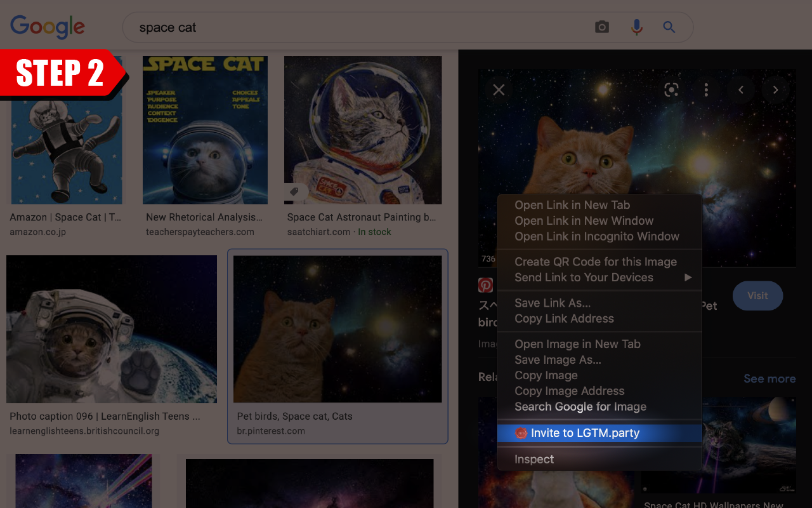Select Copy Link Address
Screen dimensions: 812x508
click(x=599, y=319)
